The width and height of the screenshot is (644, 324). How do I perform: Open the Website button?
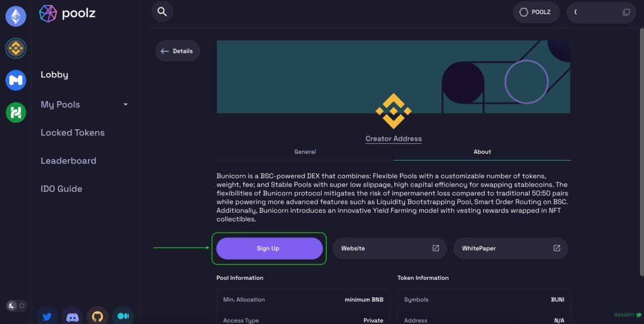(390, 249)
